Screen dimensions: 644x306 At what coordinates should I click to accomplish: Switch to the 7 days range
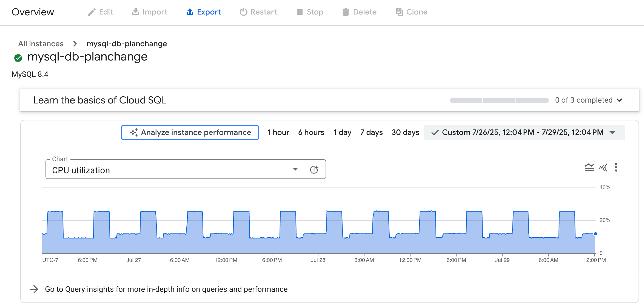point(371,132)
